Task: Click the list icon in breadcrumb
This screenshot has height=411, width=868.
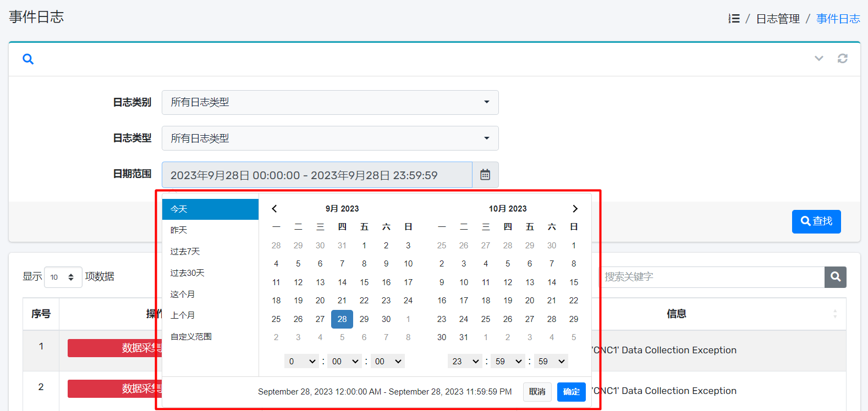Action: 734,19
